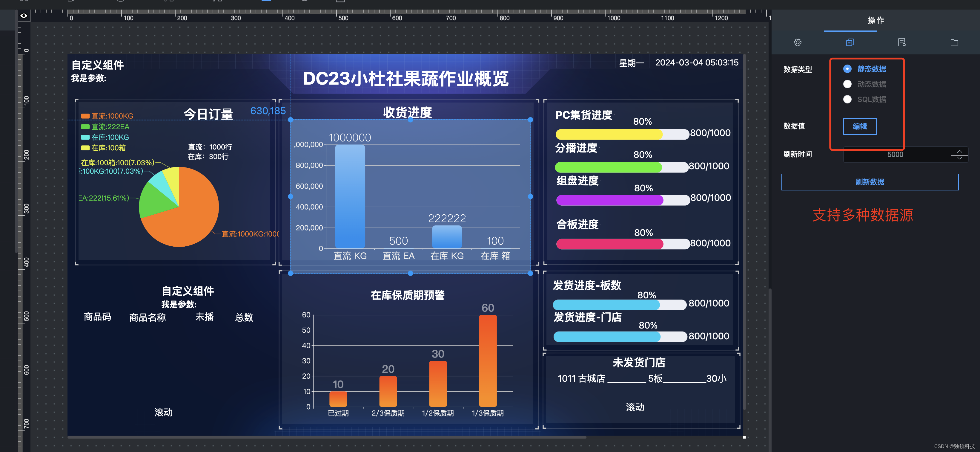Open the gear settings panel icon

797,42
